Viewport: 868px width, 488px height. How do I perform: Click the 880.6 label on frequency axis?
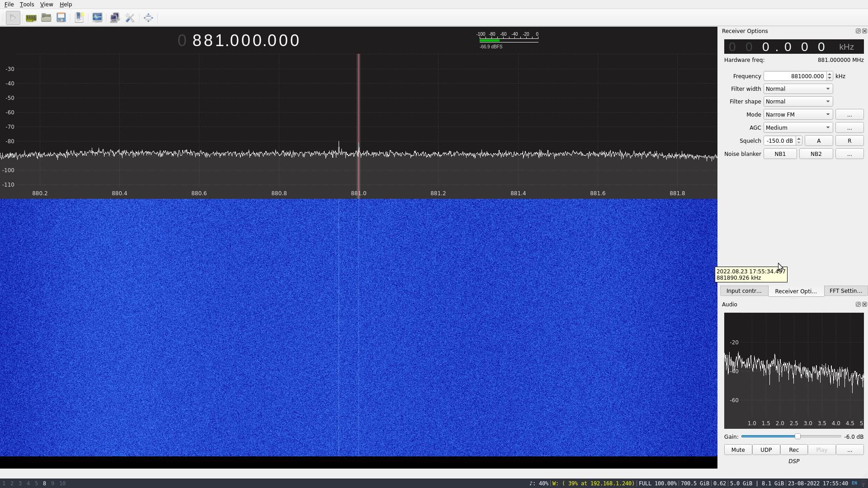(199, 193)
